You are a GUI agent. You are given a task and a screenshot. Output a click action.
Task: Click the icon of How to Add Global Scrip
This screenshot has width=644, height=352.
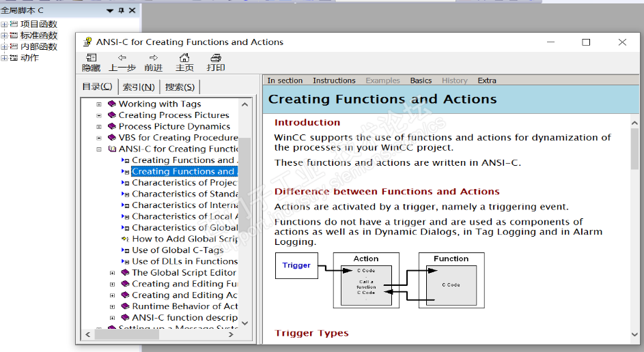126,239
